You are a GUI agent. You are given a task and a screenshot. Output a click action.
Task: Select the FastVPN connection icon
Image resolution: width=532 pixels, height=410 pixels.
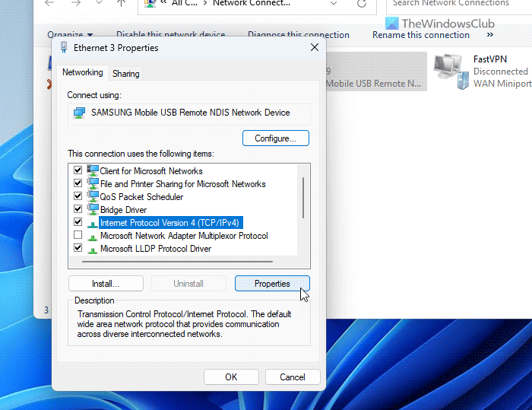coord(451,72)
